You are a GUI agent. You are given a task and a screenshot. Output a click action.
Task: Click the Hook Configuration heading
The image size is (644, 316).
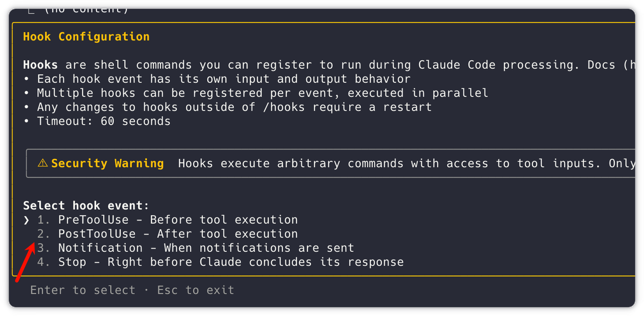(x=86, y=37)
